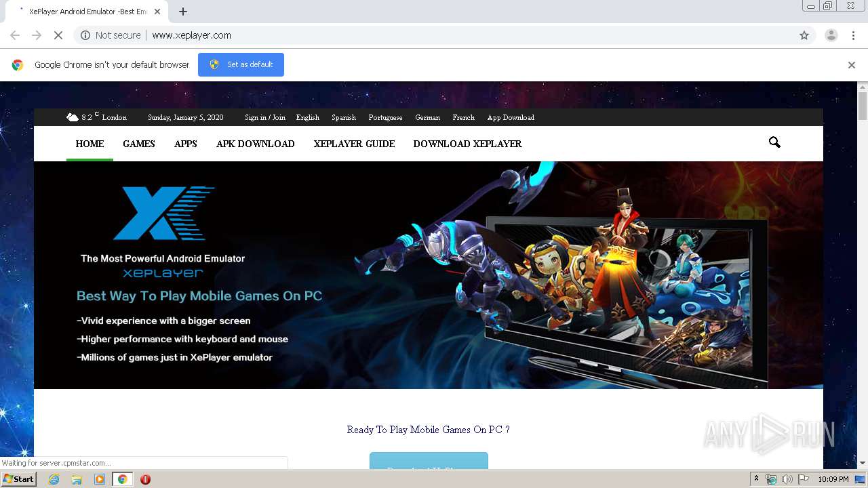Image resolution: width=868 pixels, height=488 pixels.
Task: Click Action Center flag tray icon
Action: 804,479
